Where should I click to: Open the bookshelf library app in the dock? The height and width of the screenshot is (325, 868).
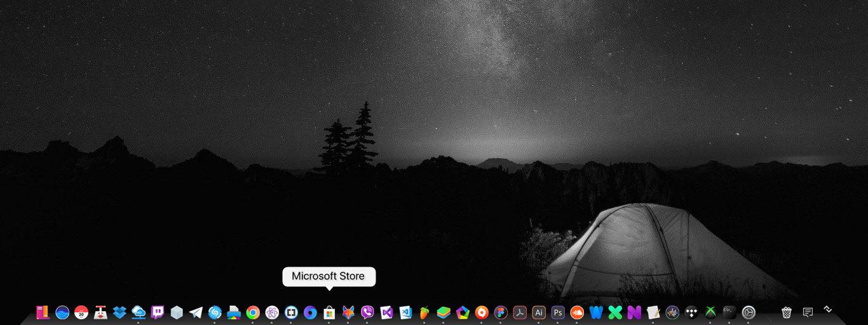[43, 312]
